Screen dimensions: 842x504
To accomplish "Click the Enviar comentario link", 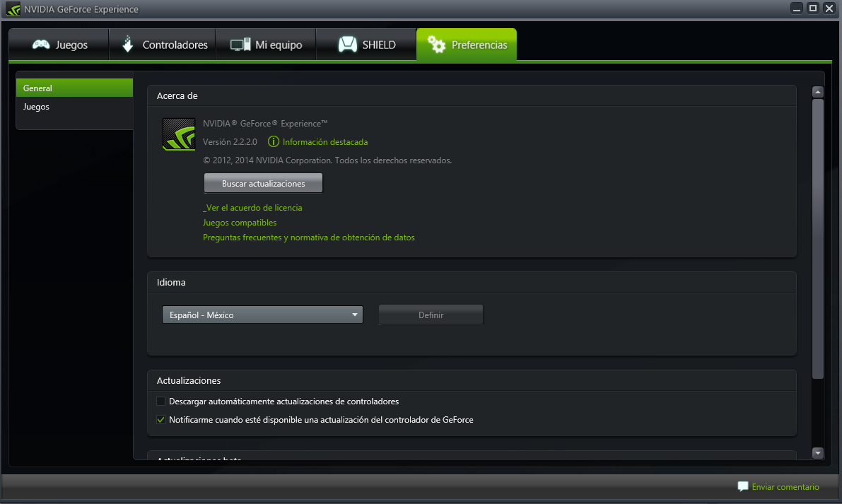I will [x=785, y=487].
